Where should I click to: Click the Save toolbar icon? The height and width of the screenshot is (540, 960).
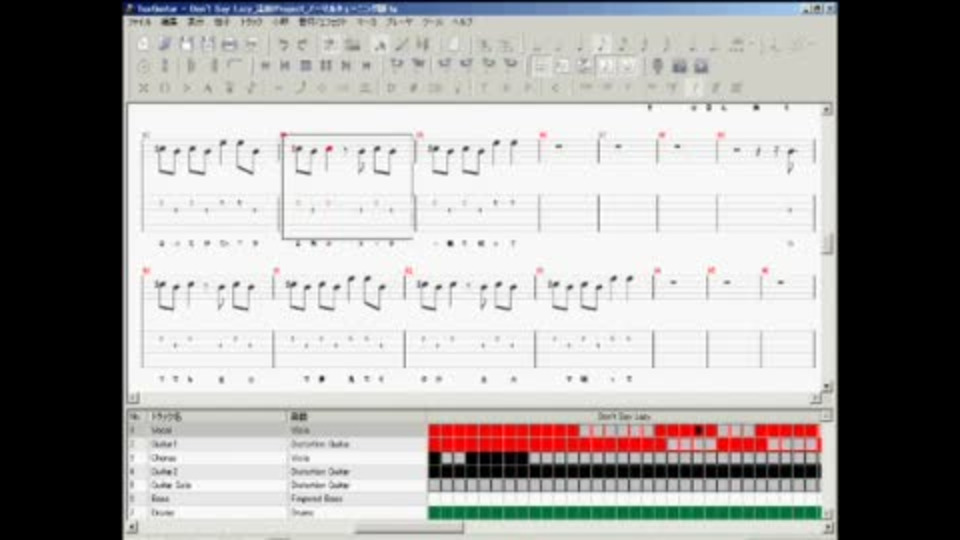pos(186,44)
